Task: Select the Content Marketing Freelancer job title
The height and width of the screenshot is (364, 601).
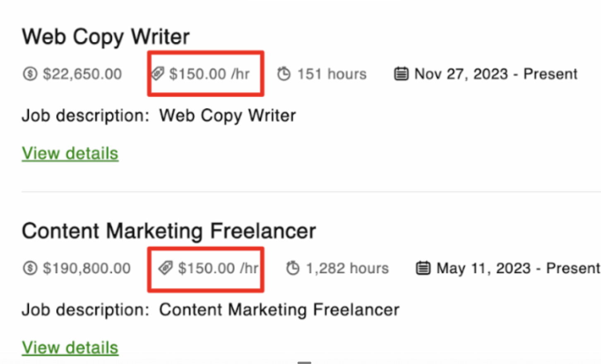Action: pos(168,231)
